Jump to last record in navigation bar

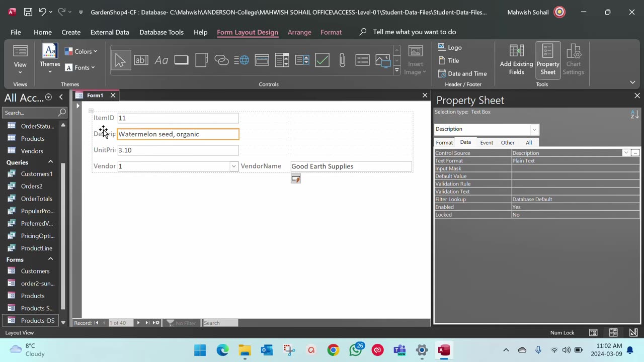(x=147, y=323)
